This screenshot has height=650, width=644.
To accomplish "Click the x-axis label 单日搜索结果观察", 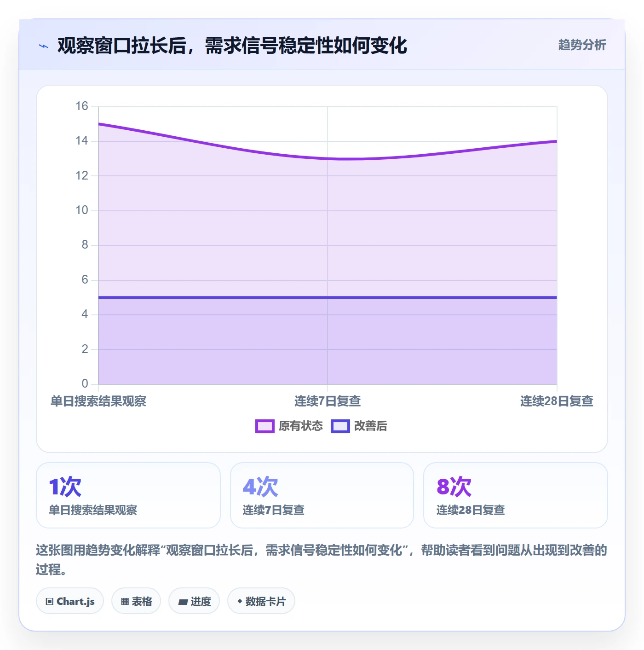I will (98, 401).
